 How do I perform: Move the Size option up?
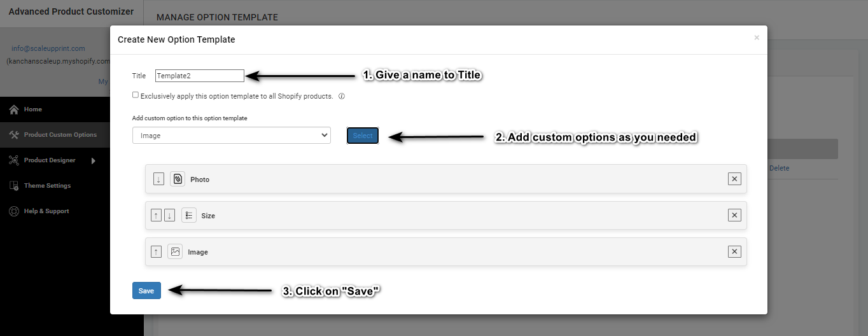coord(157,216)
